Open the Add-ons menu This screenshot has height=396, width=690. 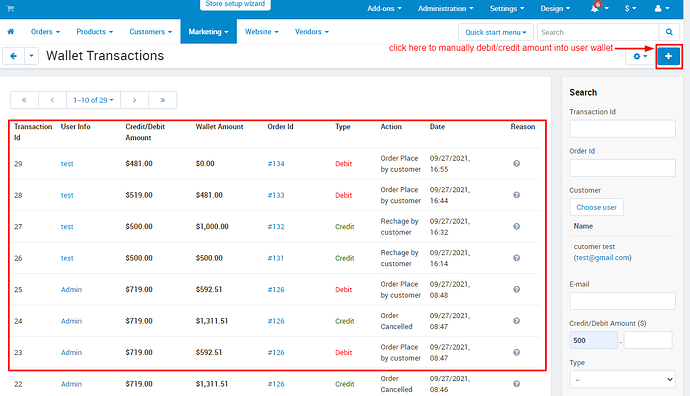(384, 8)
